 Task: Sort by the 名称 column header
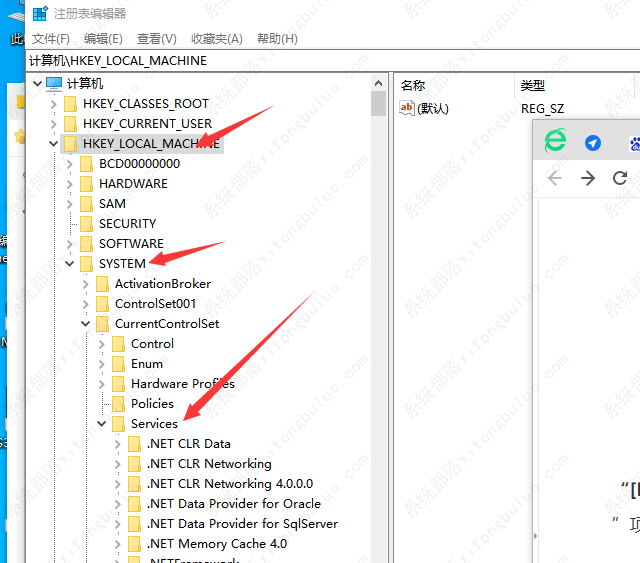[x=413, y=85]
